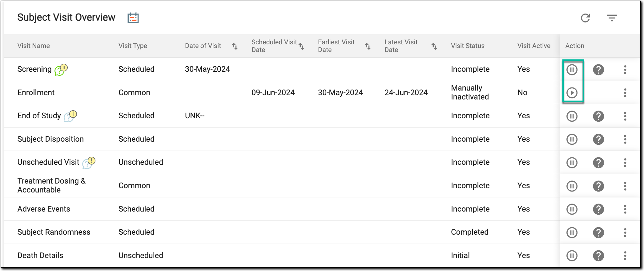
Task: Open more options menu for Subject Randomness
Action: click(x=625, y=232)
